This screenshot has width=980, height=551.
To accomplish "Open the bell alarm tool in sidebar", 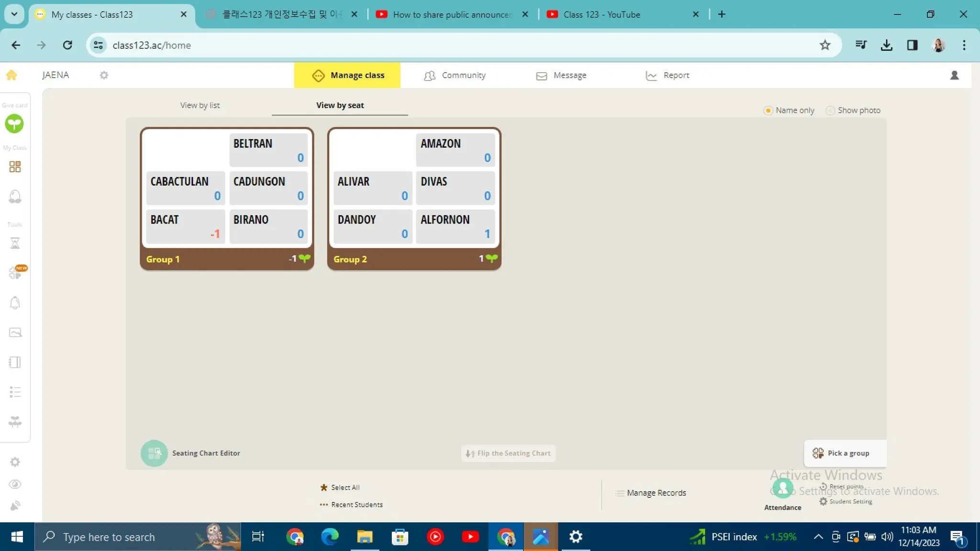I will [x=15, y=303].
